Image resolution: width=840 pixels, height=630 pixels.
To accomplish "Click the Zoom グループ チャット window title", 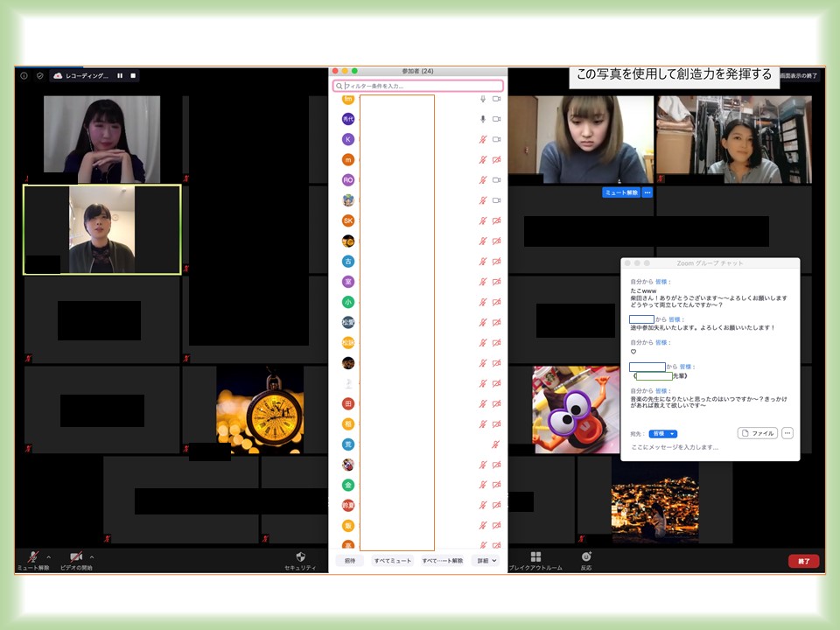I will pos(710,263).
